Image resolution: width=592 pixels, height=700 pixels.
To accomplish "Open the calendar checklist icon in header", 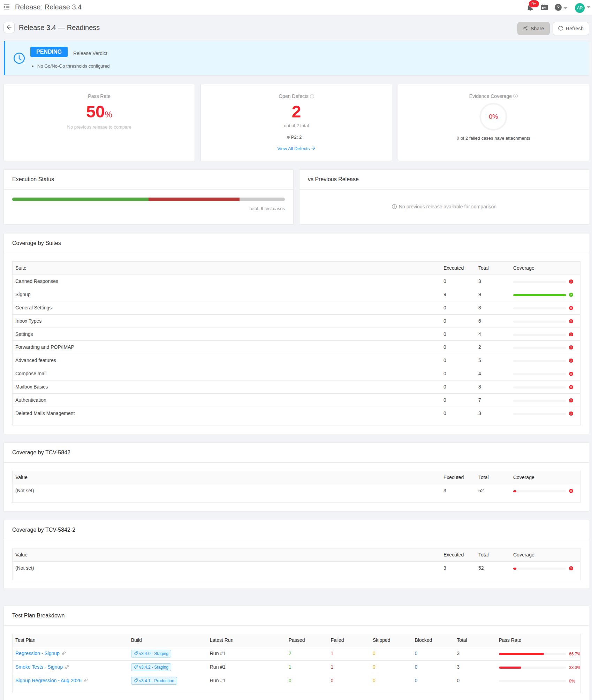I will click(544, 7).
